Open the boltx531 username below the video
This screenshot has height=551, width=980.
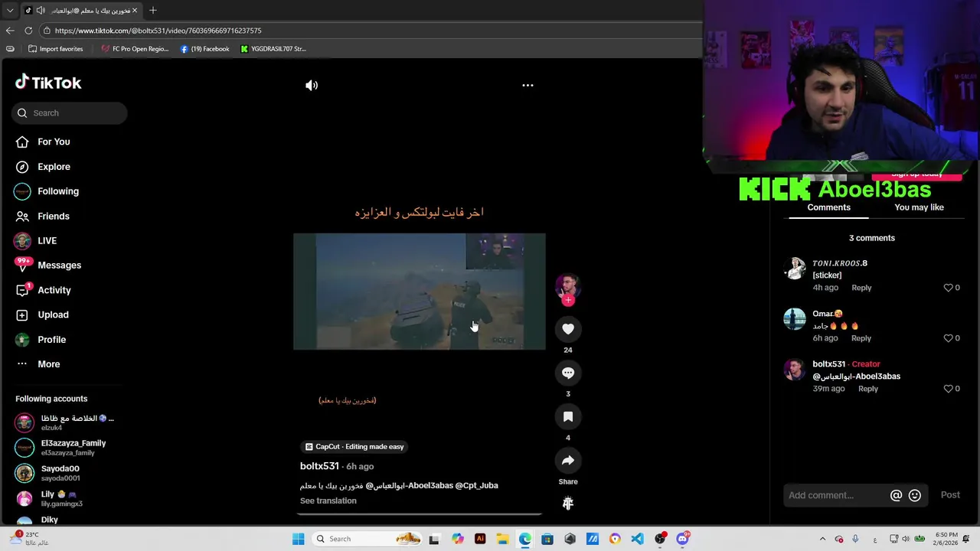coord(319,466)
